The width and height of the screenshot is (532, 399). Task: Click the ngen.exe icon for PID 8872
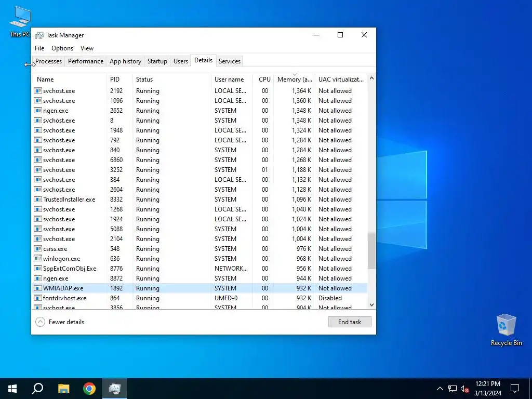(x=38, y=278)
